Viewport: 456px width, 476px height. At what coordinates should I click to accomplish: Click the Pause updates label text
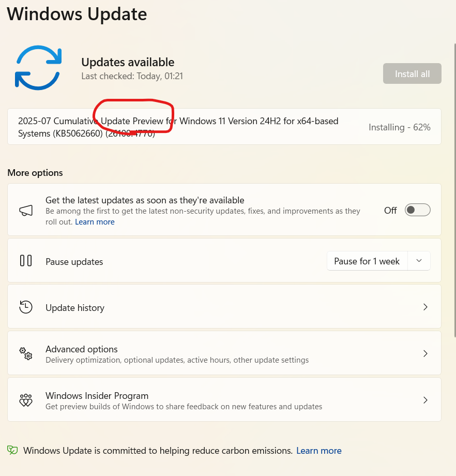click(74, 262)
